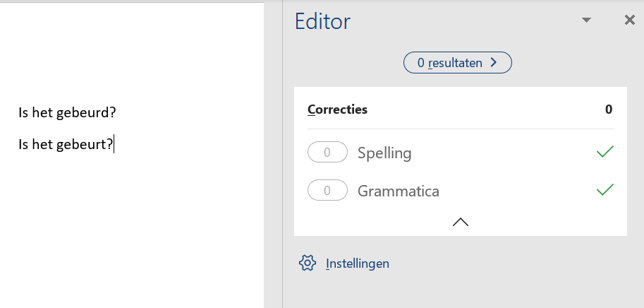This screenshot has width=644, height=308.
Task: Place cursor in 'Is het gebeurd?' line
Action: coord(66,113)
